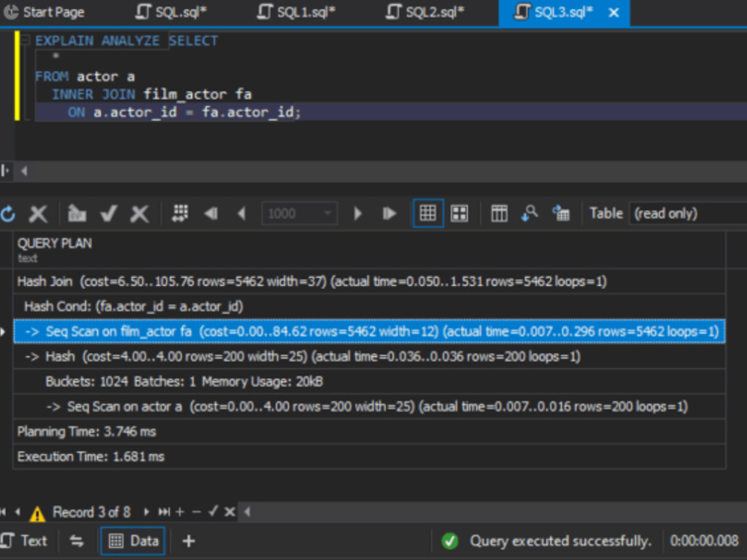Viewport: 747px width, 560px height.
Task: Discard changes using the toolbar X next to checkmark
Action: coord(140,214)
